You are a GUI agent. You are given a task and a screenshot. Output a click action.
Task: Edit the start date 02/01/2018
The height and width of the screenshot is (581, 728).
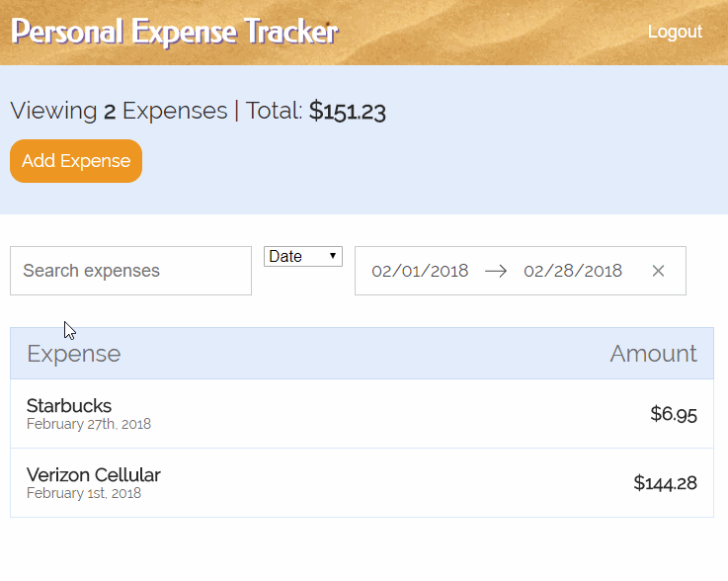420,271
